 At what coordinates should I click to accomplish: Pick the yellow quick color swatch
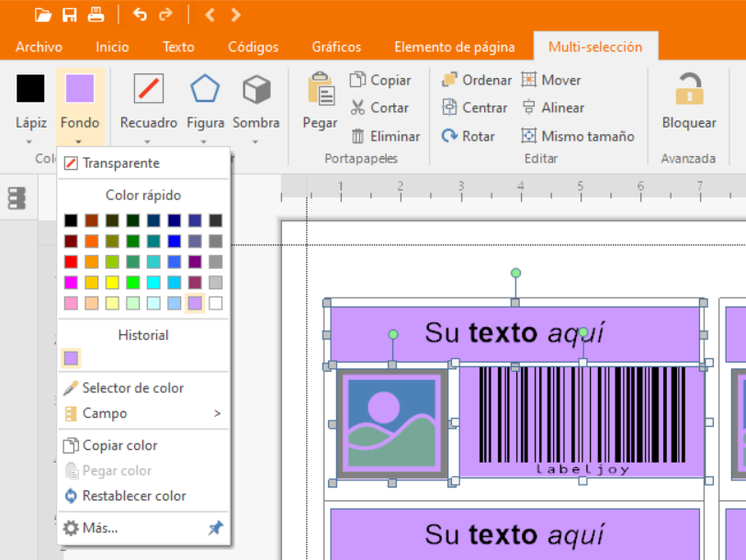[112, 283]
